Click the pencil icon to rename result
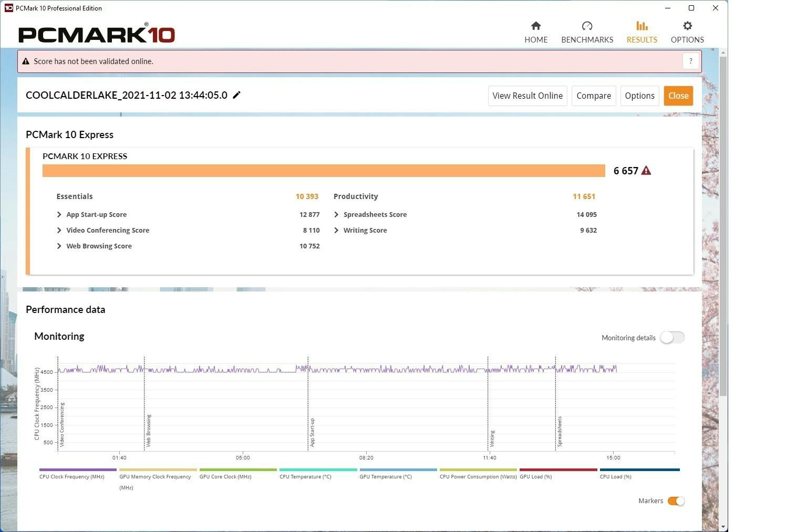This screenshot has height=532, width=807. 236,95
